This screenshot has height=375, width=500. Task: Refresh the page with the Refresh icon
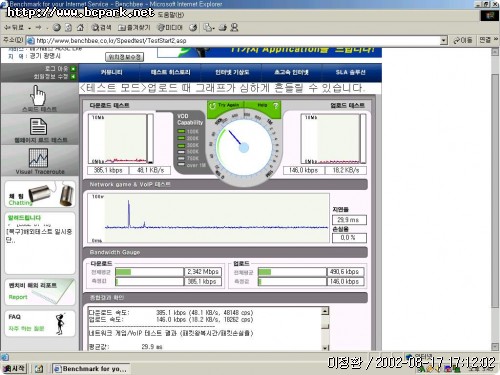tap(68, 28)
